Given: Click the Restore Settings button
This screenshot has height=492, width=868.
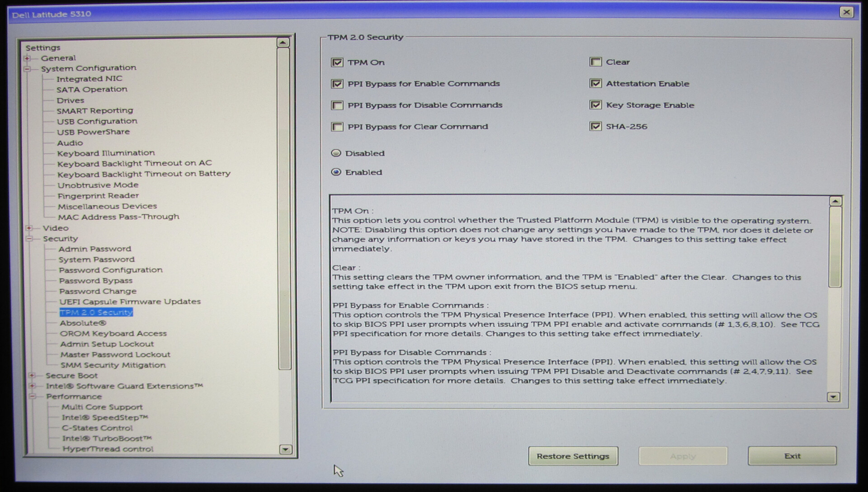Looking at the screenshot, I should click(x=573, y=456).
